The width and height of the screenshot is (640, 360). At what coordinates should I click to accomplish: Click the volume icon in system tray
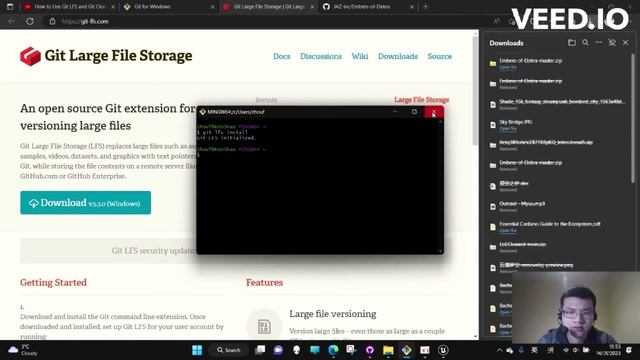pyautogui.click(x=575, y=350)
